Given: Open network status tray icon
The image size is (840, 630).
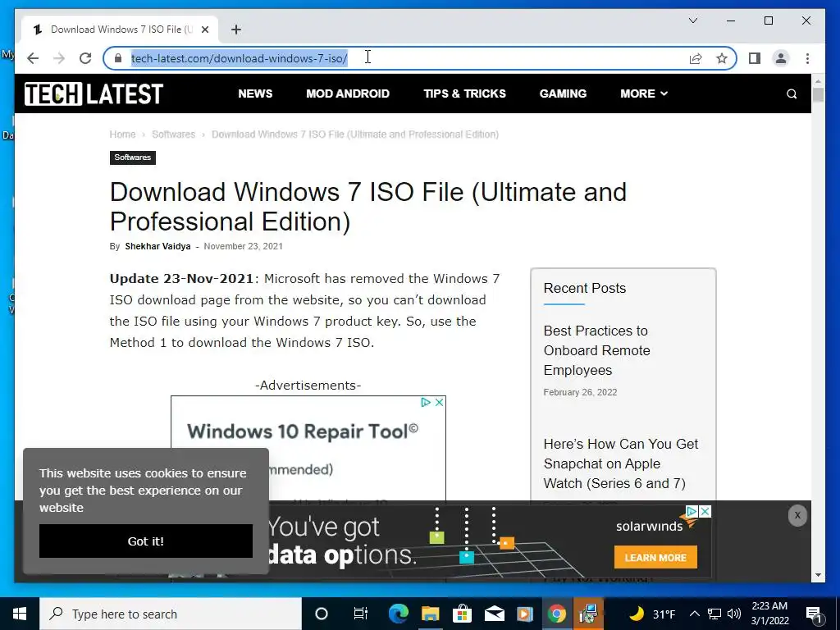Looking at the screenshot, I should click(714, 614).
